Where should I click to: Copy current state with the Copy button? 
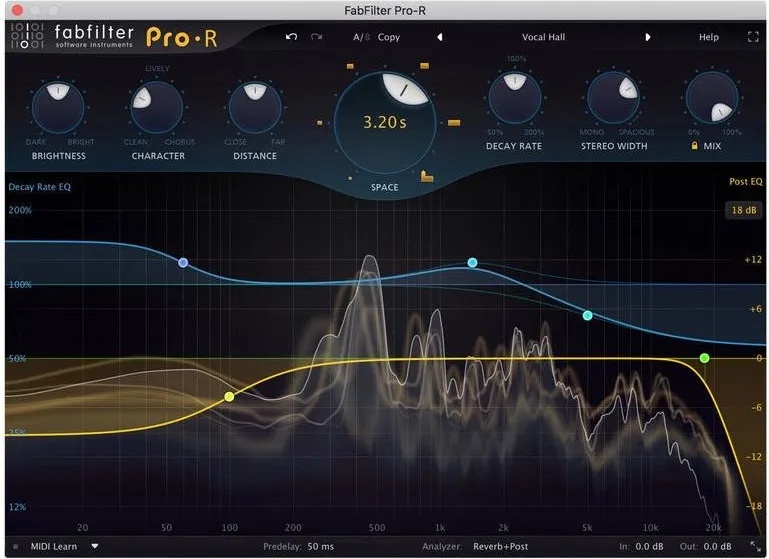pyautogui.click(x=388, y=37)
